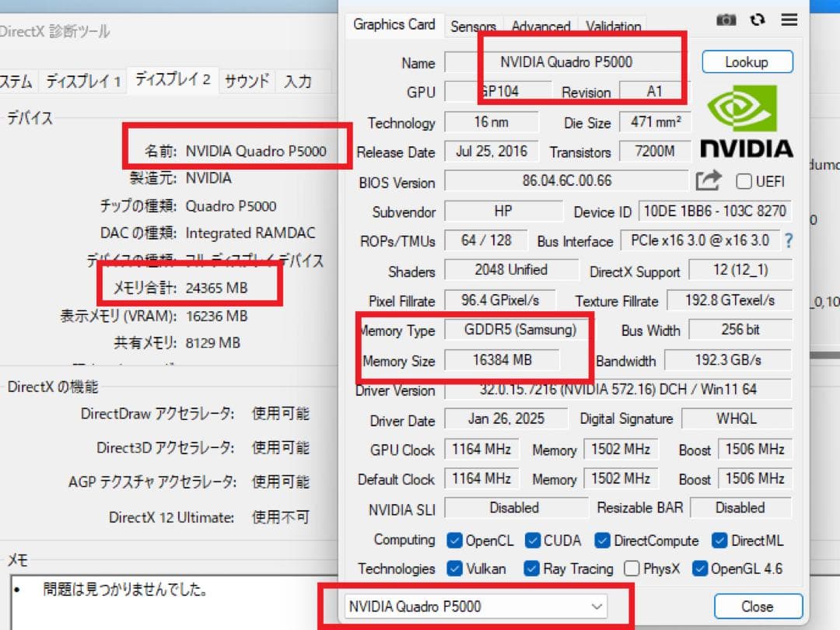Image resolution: width=840 pixels, height=630 pixels.
Task: Check the PhysX checkbox
Action: tap(632, 569)
